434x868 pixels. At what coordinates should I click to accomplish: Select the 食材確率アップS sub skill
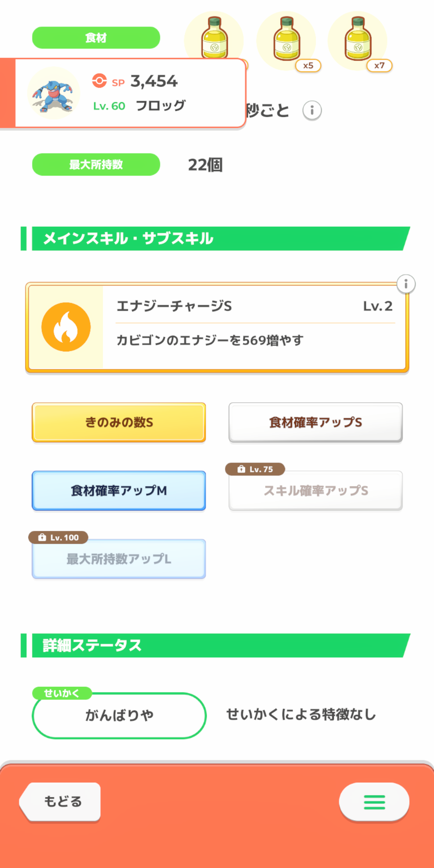click(315, 422)
